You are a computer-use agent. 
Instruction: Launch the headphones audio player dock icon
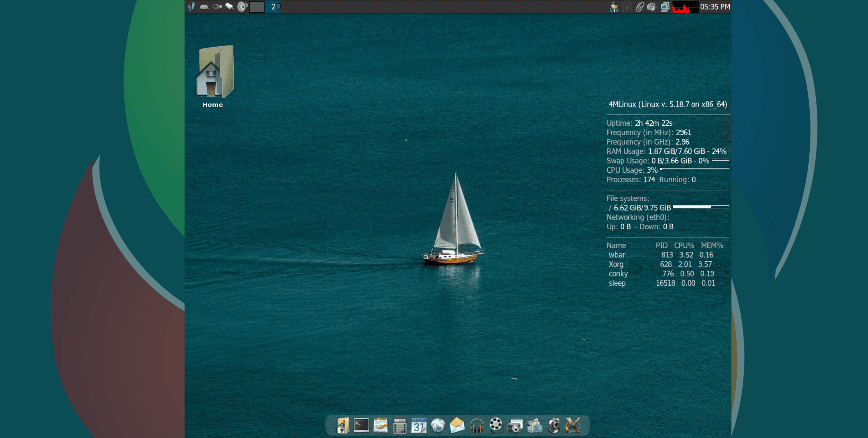tap(476, 426)
